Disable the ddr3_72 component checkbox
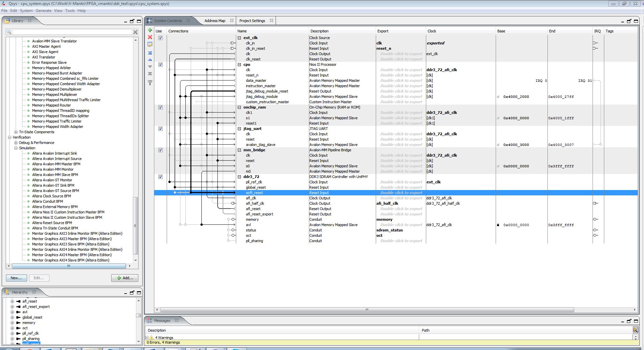This screenshot has height=350, width=644. pyautogui.click(x=160, y=177)
